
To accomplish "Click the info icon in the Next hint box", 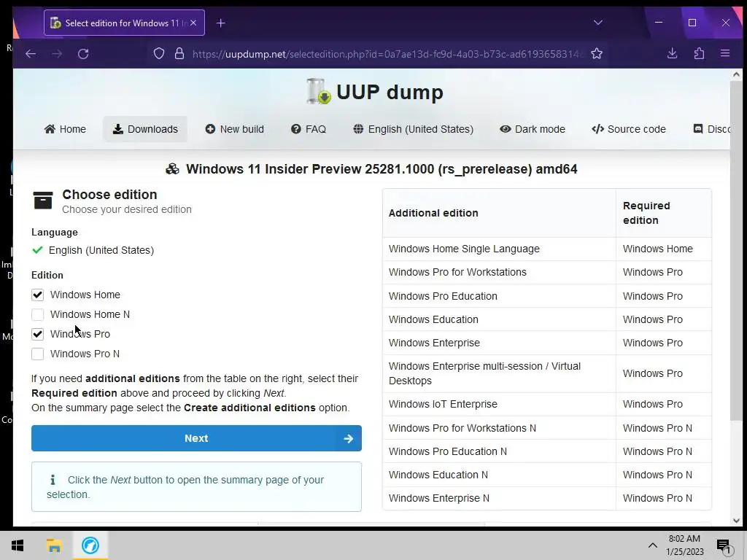I will (x=53, y=480).
